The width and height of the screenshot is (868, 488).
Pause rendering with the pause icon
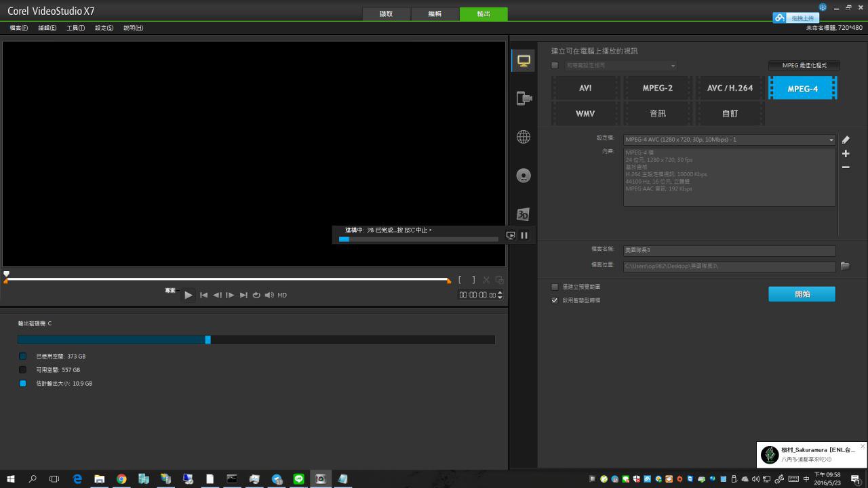pyautogui.click(x=524, y=235)
